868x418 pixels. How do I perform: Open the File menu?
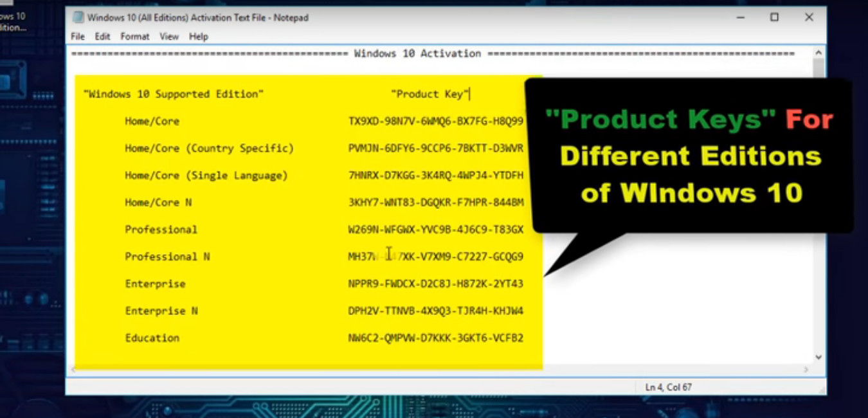(78, 37)
